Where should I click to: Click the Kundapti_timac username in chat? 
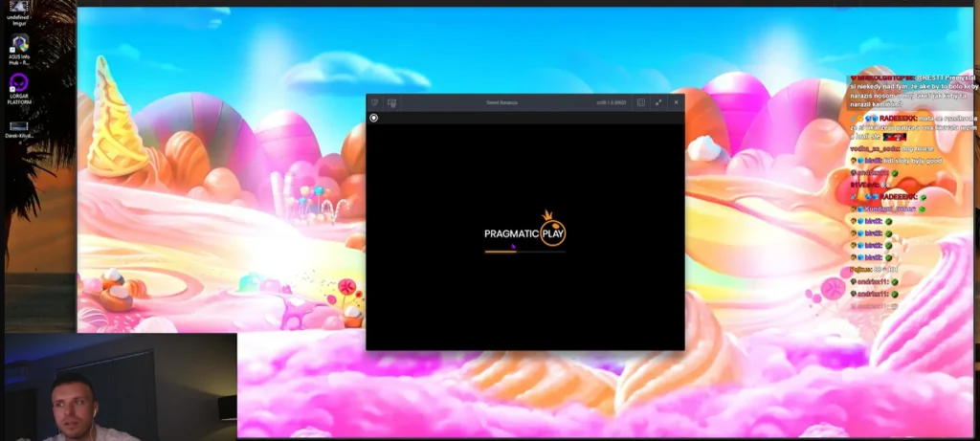(x=891, y=208)
